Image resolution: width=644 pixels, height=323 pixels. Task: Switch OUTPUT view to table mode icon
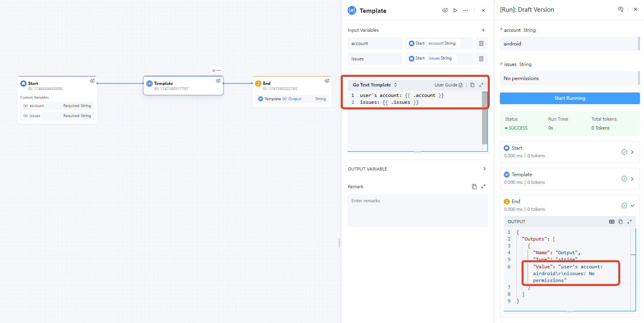pyautogui.click(x=612, y=222)
